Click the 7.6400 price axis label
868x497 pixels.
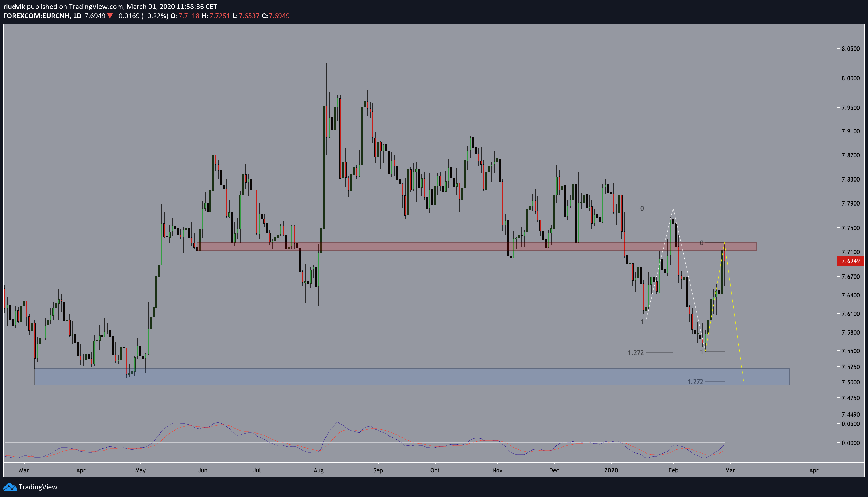pyautogui.click(x=851, y=295)
